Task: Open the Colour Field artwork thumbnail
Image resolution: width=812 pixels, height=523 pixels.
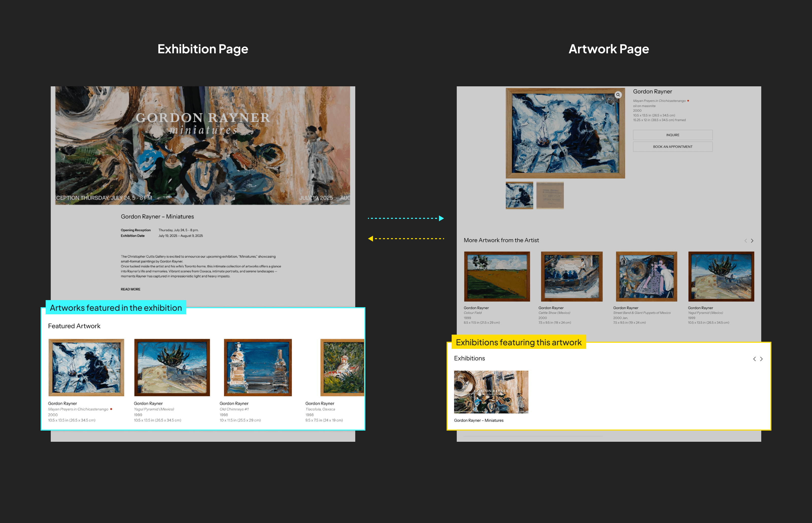Action: tap(497, 276)
